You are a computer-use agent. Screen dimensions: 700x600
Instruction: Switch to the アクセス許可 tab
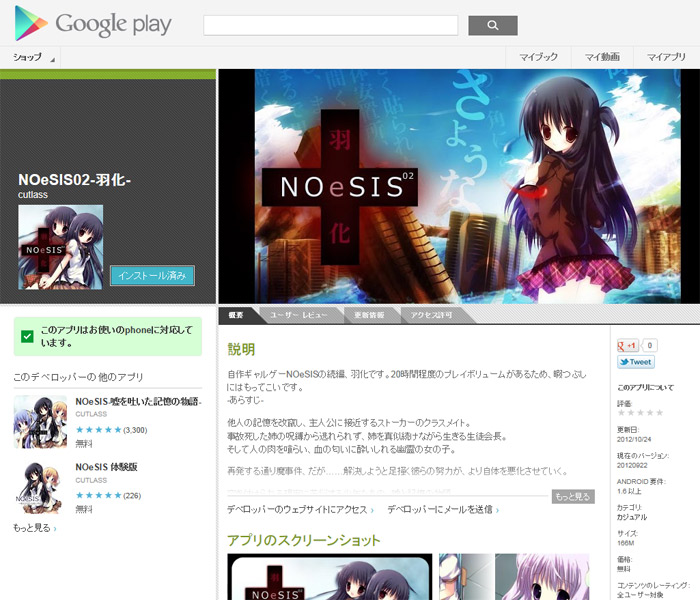pyautogui.click(x=431, y=315)
